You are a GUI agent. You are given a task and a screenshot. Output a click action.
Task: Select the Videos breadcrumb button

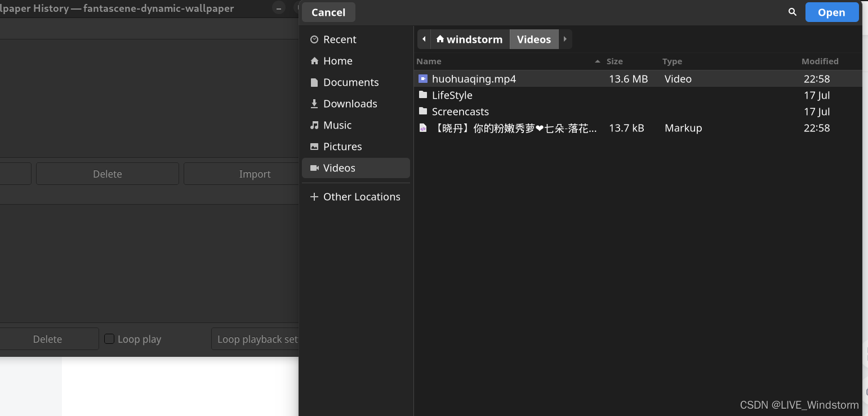tap(533, 39)
